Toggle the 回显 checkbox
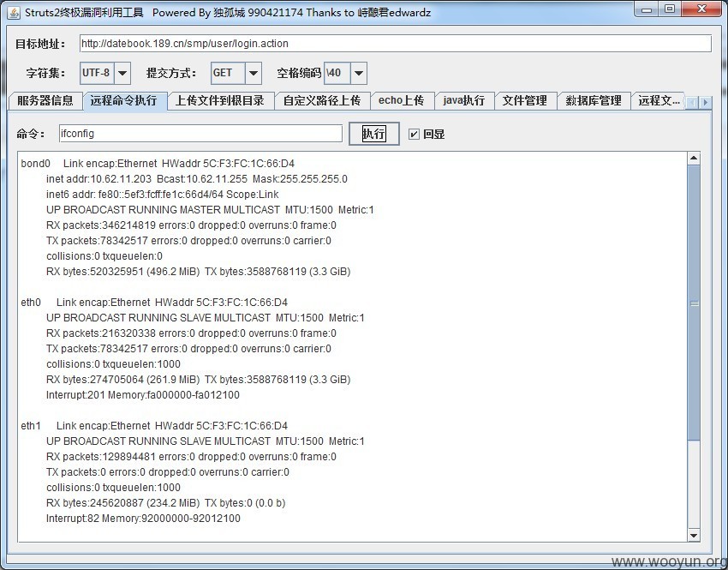Viewport: 728px width, 570px height. pos(414,135)
